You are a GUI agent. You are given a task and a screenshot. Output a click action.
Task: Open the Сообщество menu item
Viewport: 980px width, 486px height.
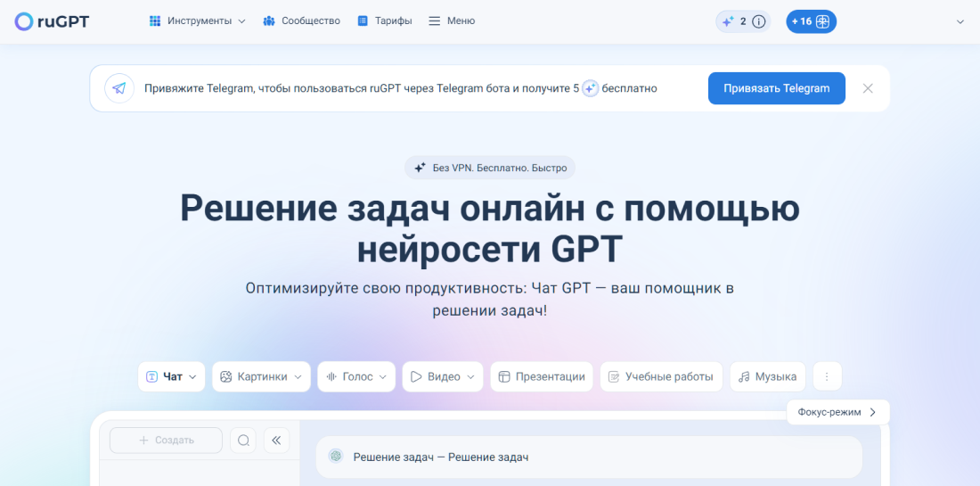point(301,21)
